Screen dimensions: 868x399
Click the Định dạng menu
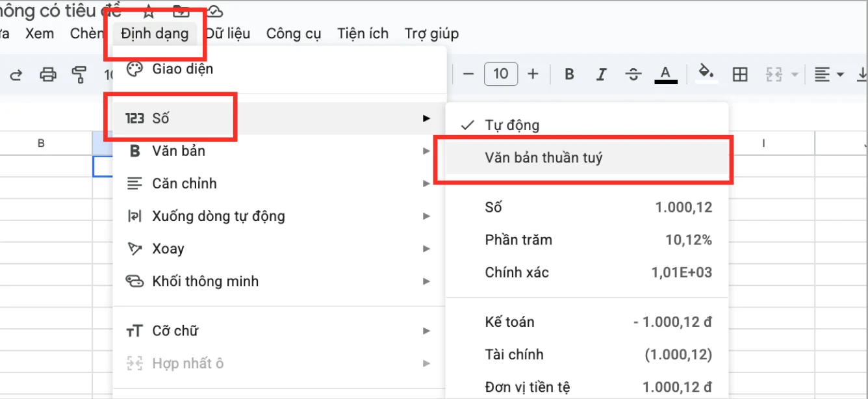155,34
